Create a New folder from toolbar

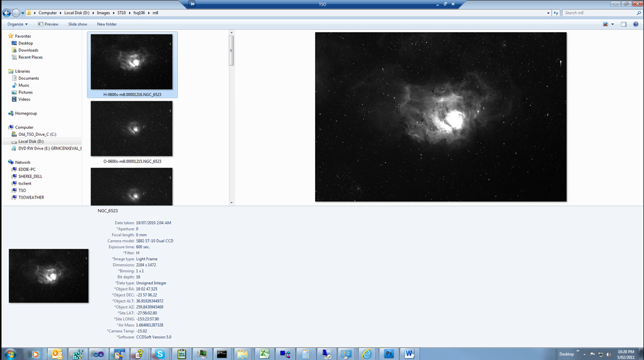point(106,25)
